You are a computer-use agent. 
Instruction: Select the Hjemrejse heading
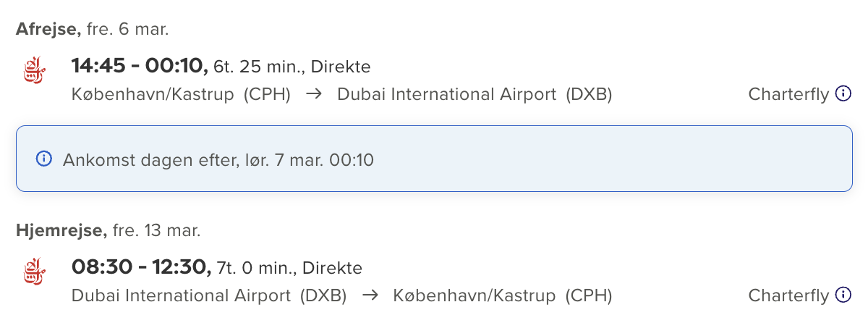[x=61, y=231]
